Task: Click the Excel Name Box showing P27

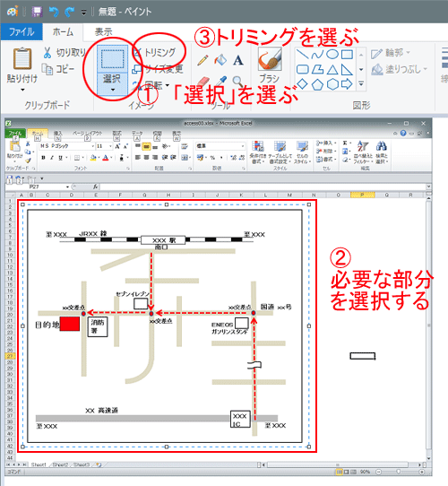Action: [38, 187]
